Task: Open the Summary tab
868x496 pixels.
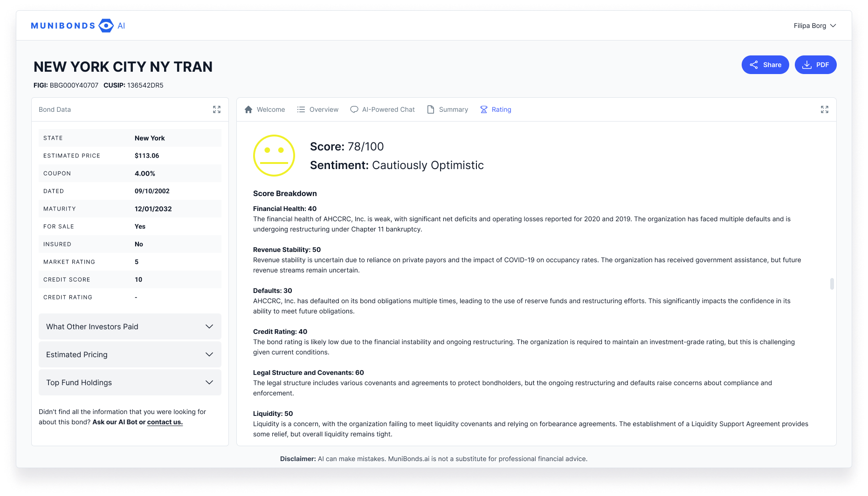Action: (x=448, y=109)
